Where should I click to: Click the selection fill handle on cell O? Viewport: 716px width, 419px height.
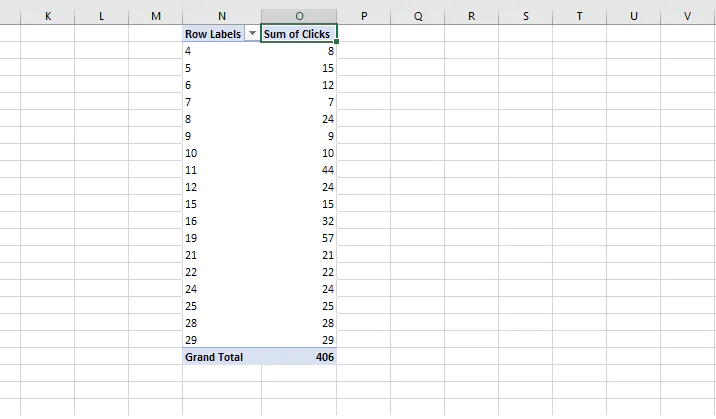(337, 42)
